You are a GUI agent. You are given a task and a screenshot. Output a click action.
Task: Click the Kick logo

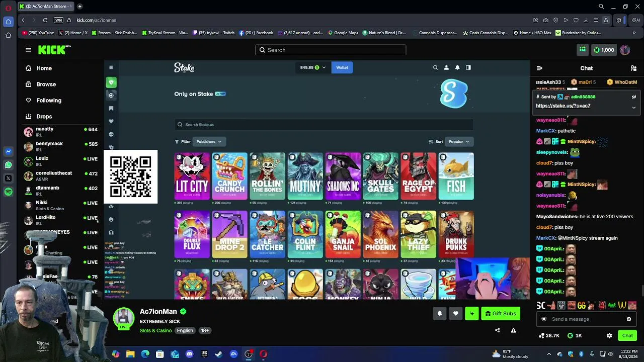(54, 50)
